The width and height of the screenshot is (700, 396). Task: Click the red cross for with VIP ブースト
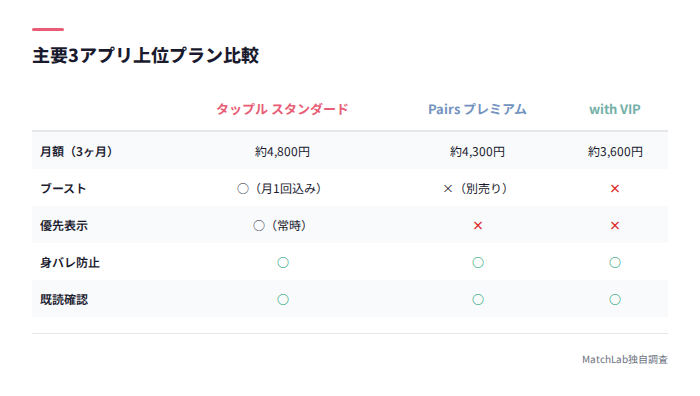(x=615, y=189)
